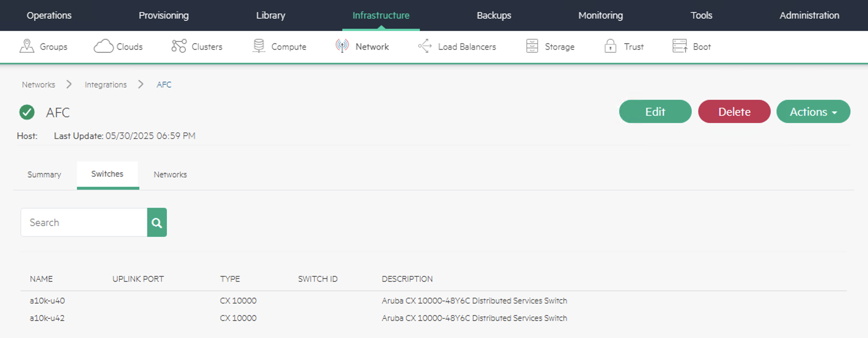Viewport: 868px width, 338px height.
Task: Open the Operations menu
Action: coord(49,15)
